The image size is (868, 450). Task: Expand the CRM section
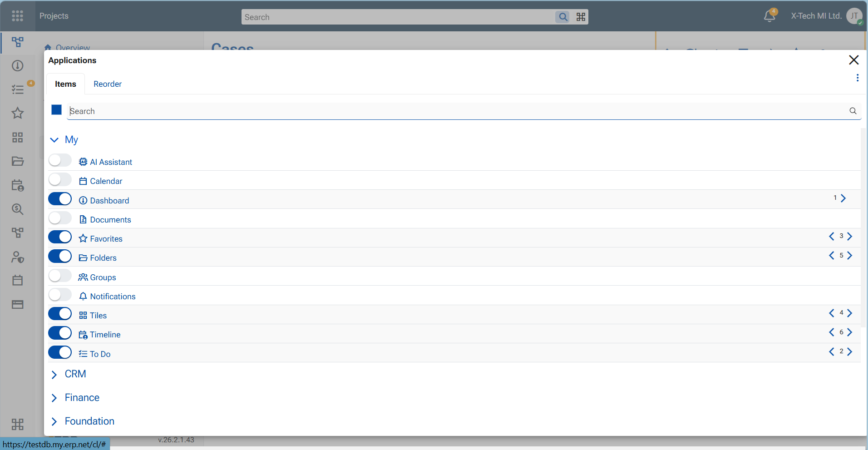(x=54, y=375)
